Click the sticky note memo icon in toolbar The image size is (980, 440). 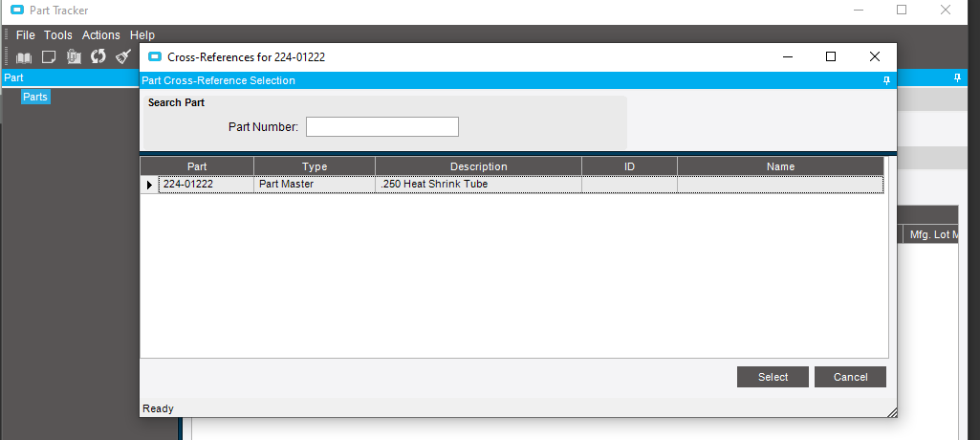(x=49, y=57)
